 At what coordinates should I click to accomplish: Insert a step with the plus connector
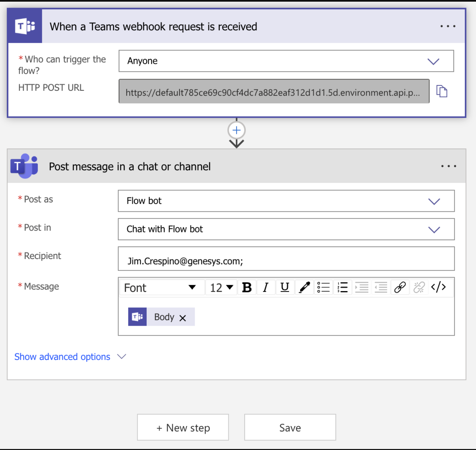click(237, 130)
